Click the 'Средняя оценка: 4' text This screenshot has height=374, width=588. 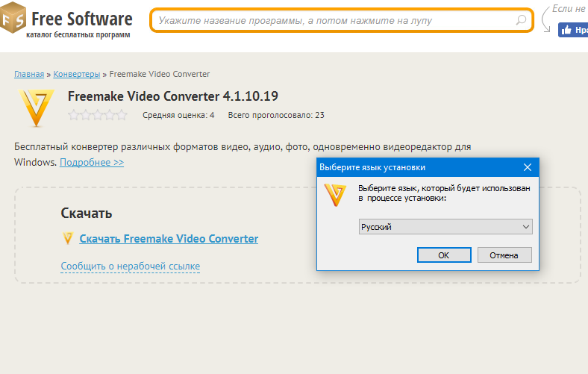(x=178, y=115)
